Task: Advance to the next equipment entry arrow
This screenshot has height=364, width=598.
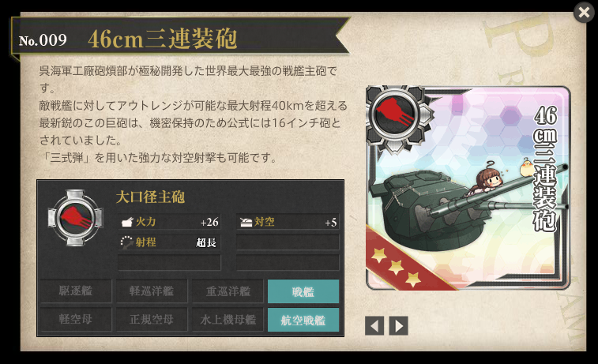Action: (399, 326)
